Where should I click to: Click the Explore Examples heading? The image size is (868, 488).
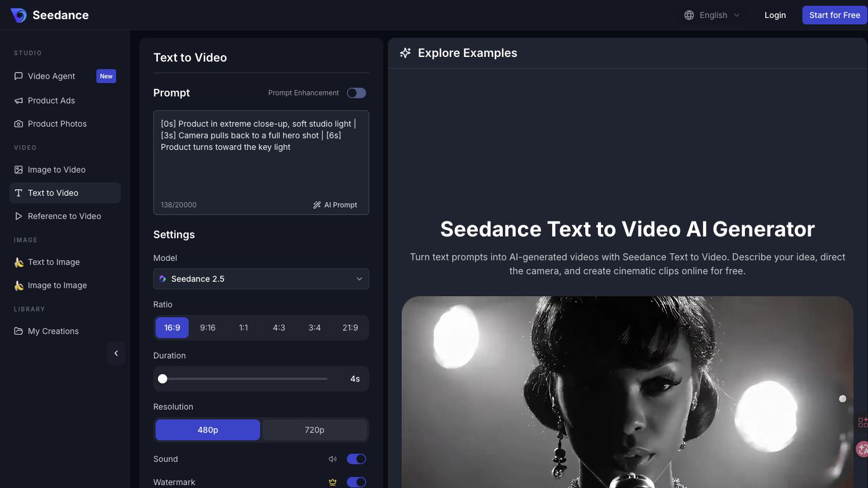[467, 53]
